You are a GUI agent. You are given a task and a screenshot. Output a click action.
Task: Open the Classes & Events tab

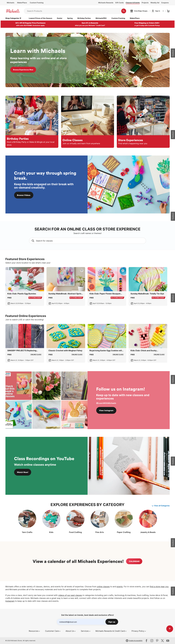point(132,3)
